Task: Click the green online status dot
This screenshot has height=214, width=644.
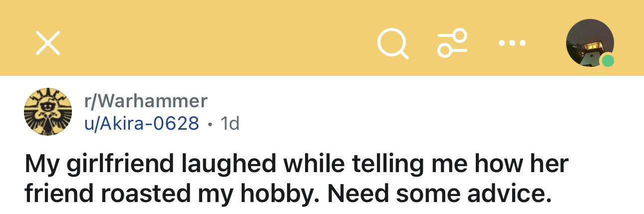Action: click(608, 61)
